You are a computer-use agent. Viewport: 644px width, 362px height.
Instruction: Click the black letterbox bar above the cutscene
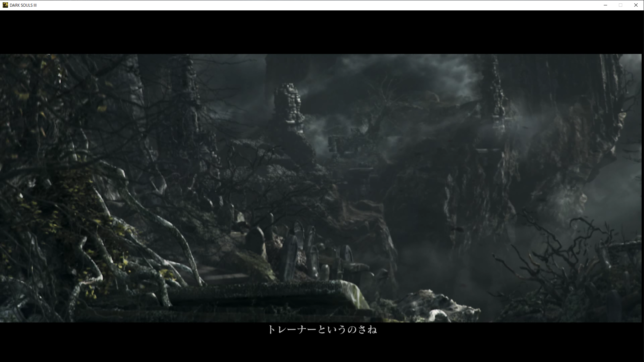(x=322, y=32)
